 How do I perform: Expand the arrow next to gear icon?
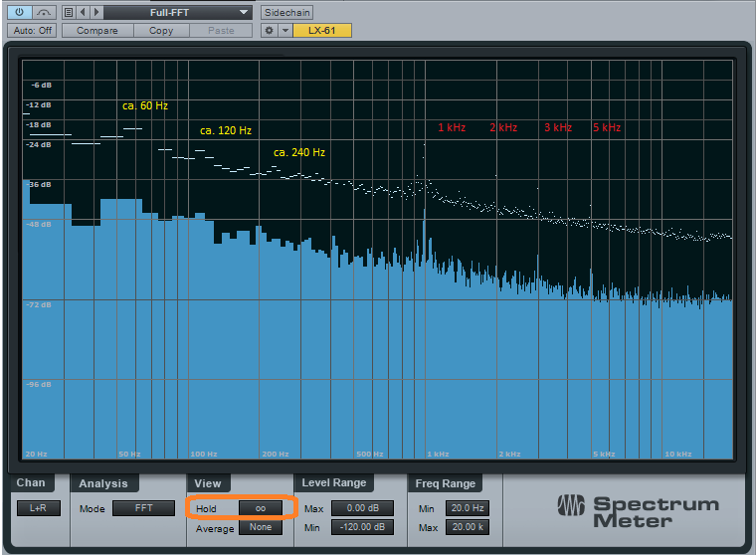click(x=284, y=31)
